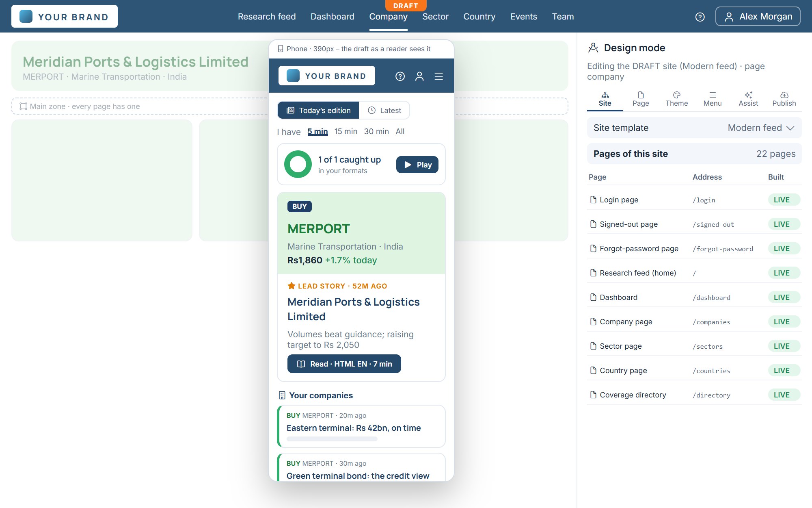
Task: Open the Page tab in Design mode
Action: 641,100
